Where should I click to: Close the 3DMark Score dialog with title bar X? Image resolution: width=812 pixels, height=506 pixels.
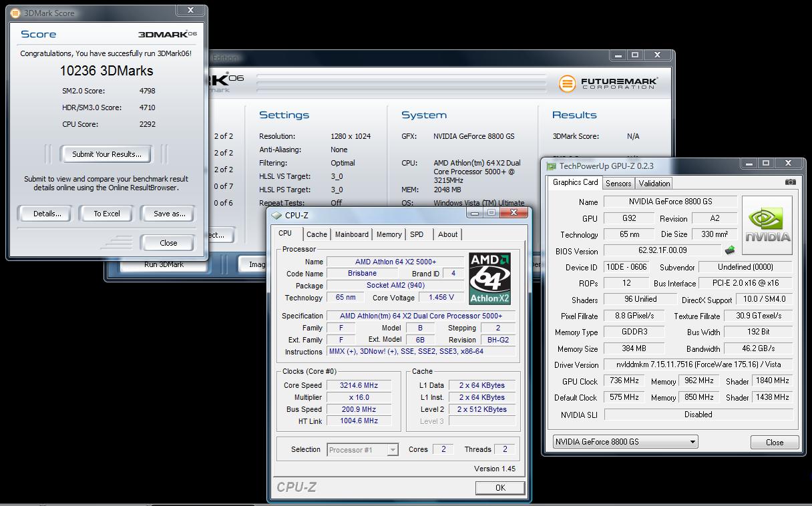click(x=190, y=10)
